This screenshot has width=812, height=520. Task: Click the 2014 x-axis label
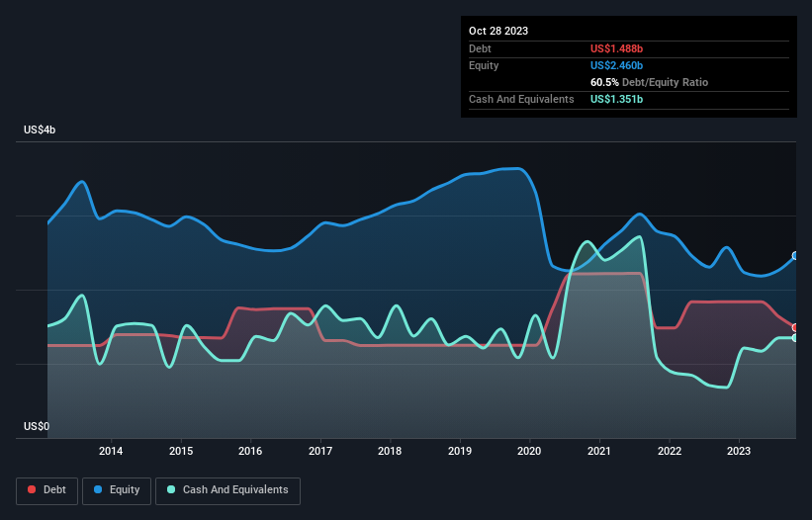[111, 451]
